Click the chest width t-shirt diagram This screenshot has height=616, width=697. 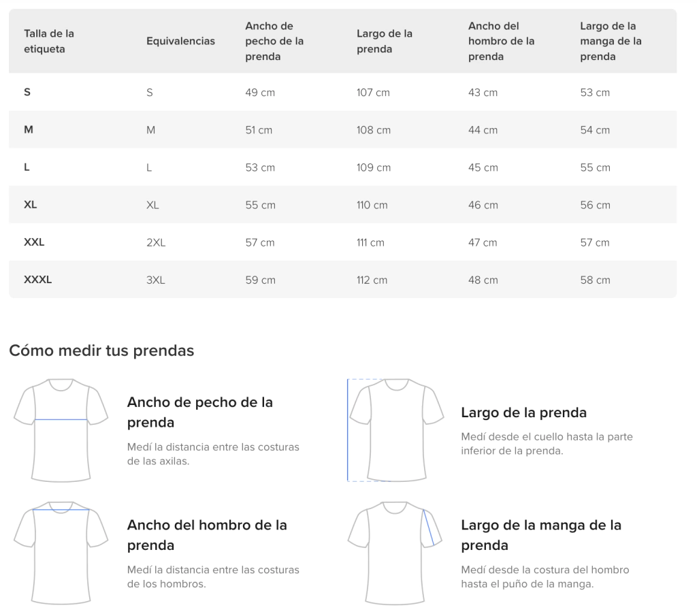(x=61, y=429)
